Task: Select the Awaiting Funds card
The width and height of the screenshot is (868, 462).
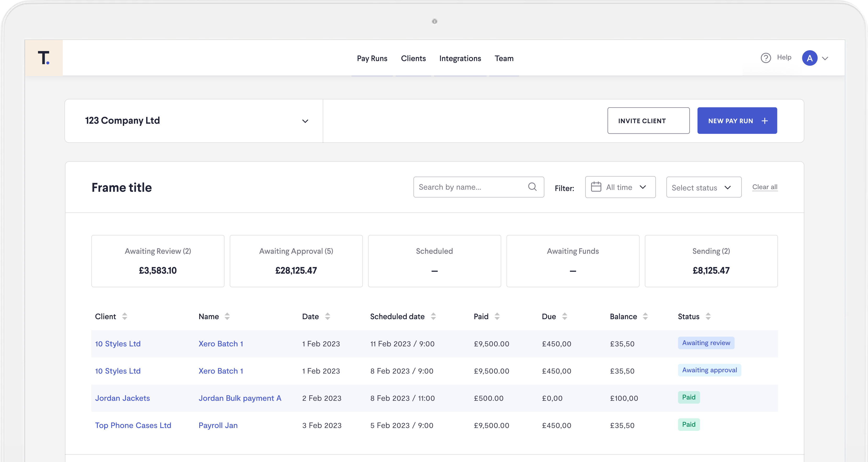Action: 573,261
